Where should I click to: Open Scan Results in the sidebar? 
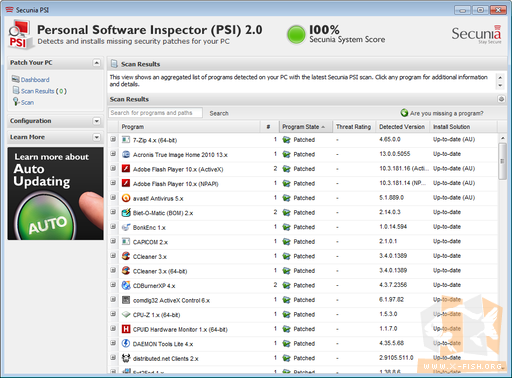click(x=37, y=91)
